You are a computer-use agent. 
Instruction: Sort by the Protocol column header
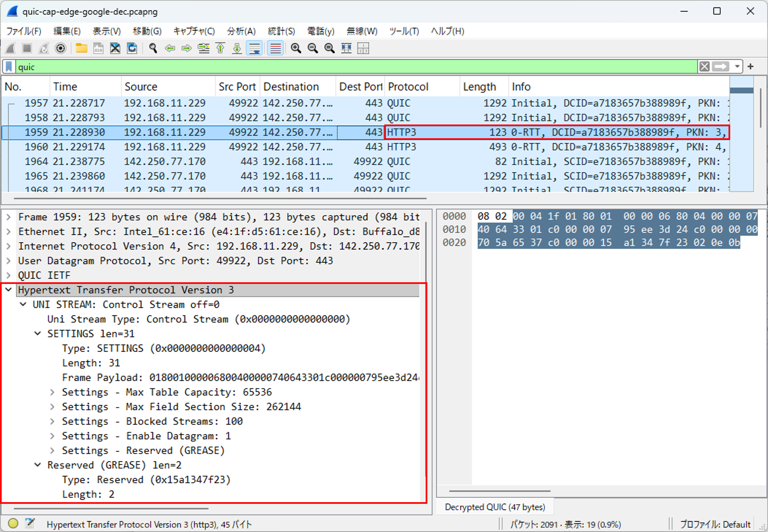[x=422, y=87]
